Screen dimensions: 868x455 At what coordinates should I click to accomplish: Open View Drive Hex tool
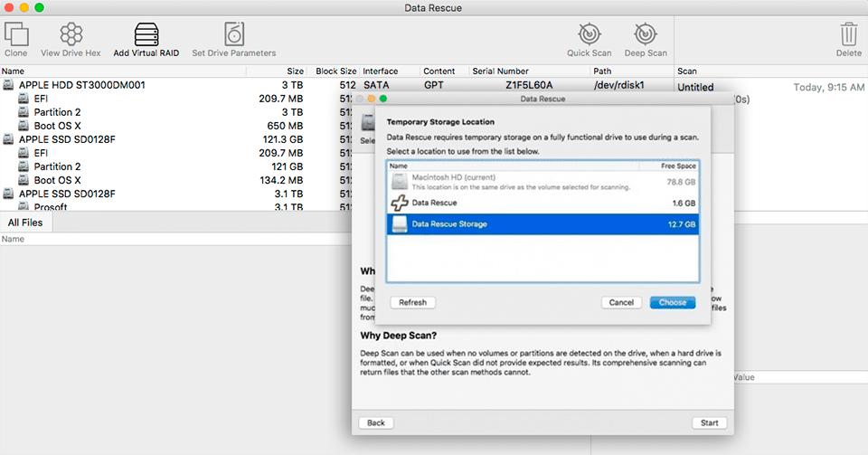(x=71, y=34)
